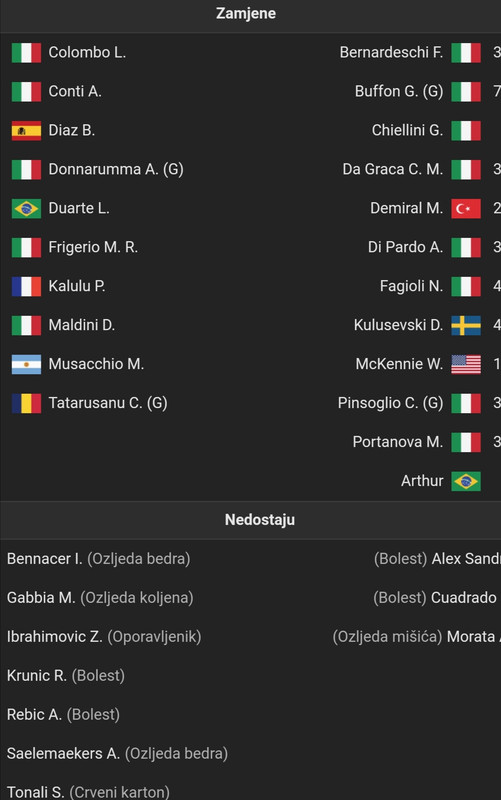Open player Donnarumma A. (G)
Viewport: 501px width, 800px height.
pyautogui.click(x=116, y=169)
